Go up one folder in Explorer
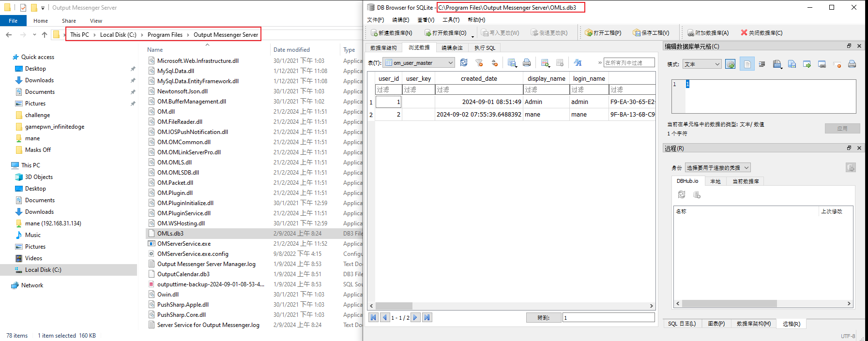This screenshot has width=868, height=341. coord(45,35)
